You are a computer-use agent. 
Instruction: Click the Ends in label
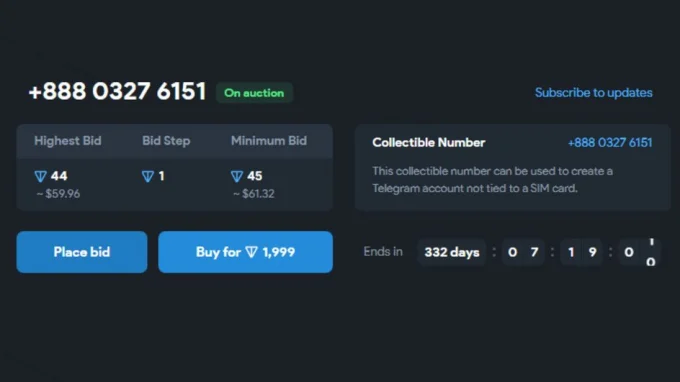(x=383, y=251)
